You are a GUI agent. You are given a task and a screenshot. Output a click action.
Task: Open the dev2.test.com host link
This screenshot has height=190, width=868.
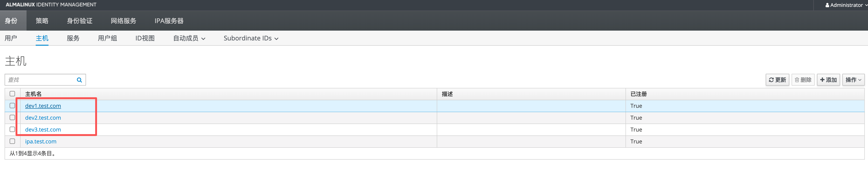(43, 118)
